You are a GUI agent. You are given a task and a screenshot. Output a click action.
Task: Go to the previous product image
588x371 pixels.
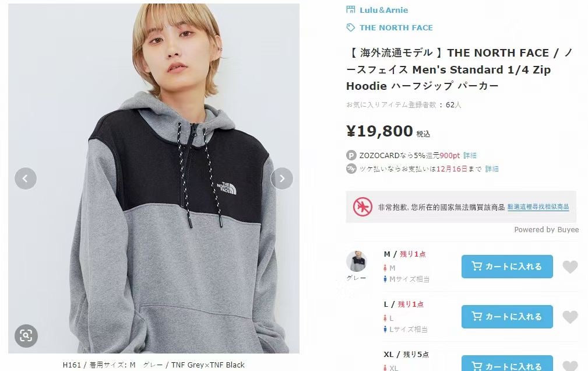(26, 178)
